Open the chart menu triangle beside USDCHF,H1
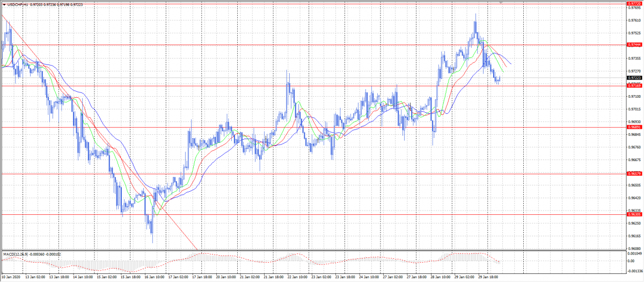This screenshot has height=282, width=644. (x=3, y=5)
